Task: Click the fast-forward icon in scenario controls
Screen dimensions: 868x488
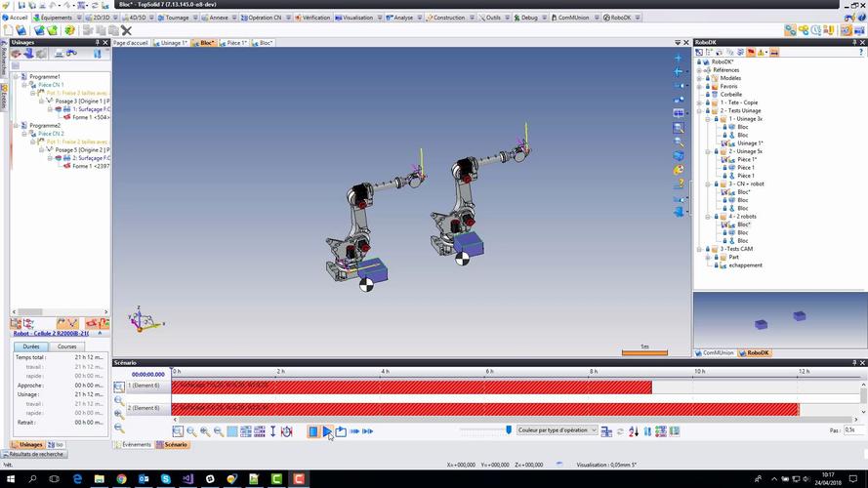Action: click(x=355, y=431)
